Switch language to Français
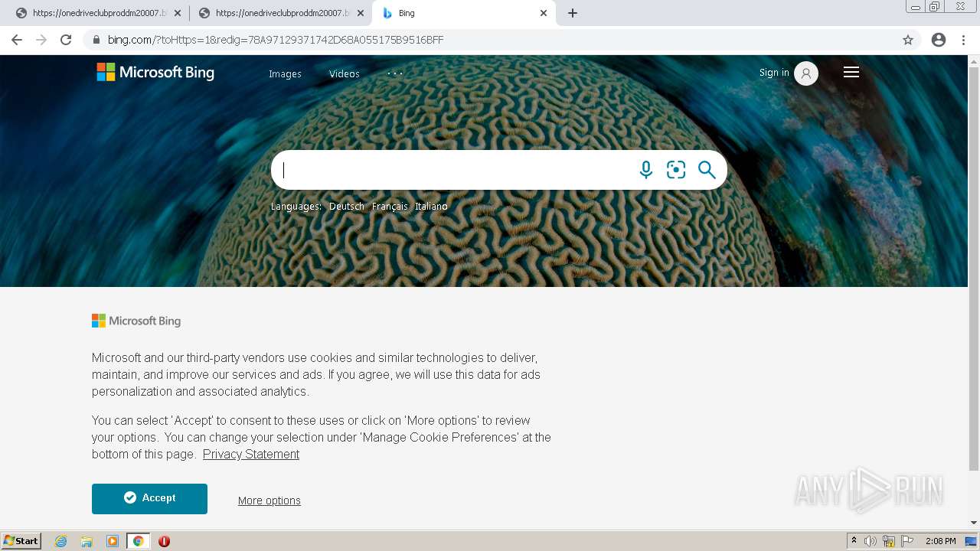 390,207
